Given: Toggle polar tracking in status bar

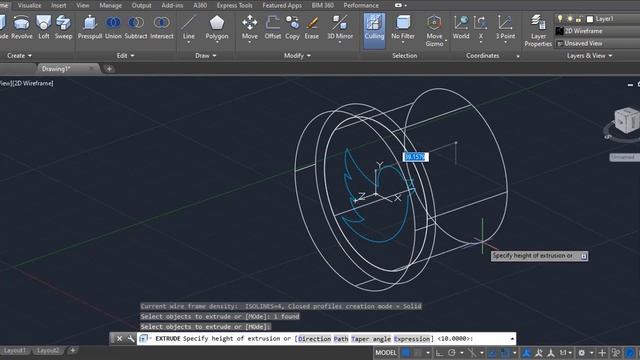Looking at the screenshot, I should 451,353.
